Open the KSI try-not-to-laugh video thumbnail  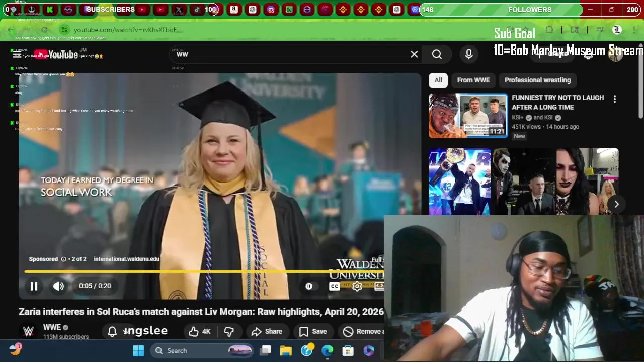468,116
